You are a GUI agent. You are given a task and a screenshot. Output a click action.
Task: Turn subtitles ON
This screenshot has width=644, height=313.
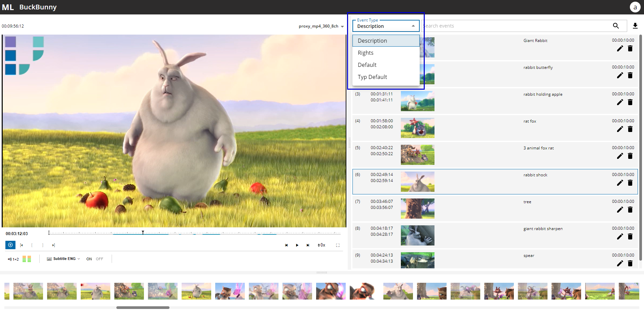(x=89, y=259)
